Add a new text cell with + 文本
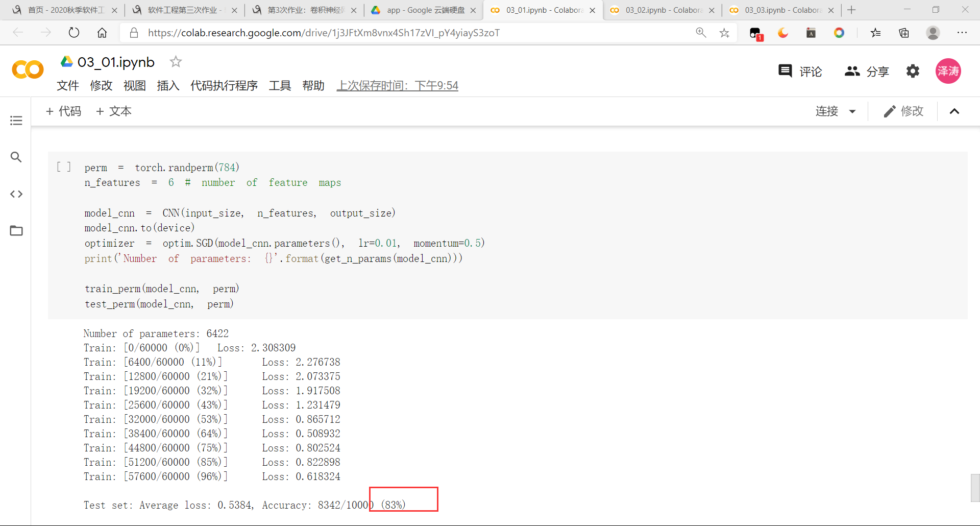The width and height of the screenshot is (980, 526). pyautogui.click(x=114, y=111)
